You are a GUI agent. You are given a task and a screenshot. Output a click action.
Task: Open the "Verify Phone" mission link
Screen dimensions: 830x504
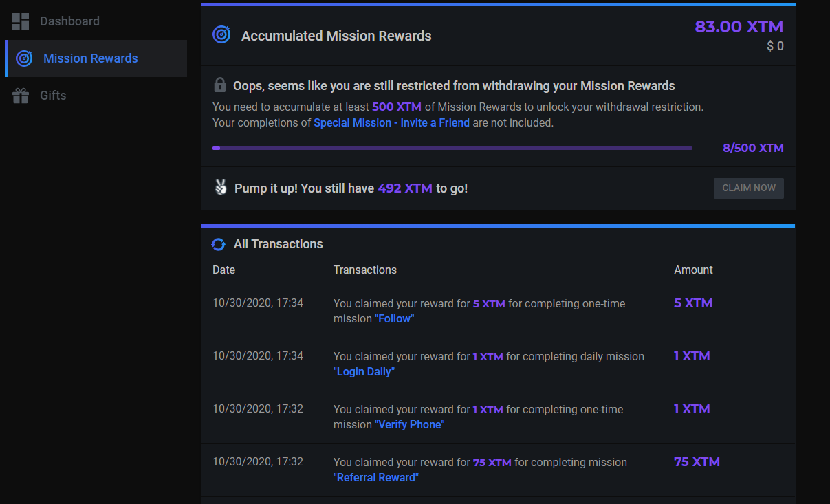pos(410,425)
